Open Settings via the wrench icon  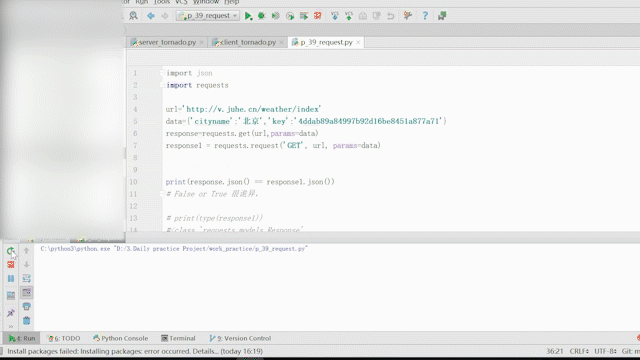[x=407, y=16]
